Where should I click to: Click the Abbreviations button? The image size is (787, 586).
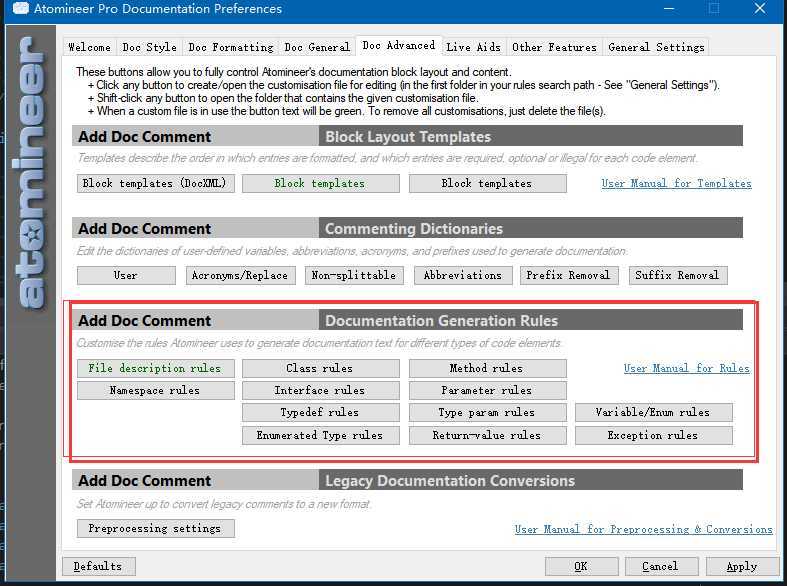pyautogui.click(x=463, y=275)
